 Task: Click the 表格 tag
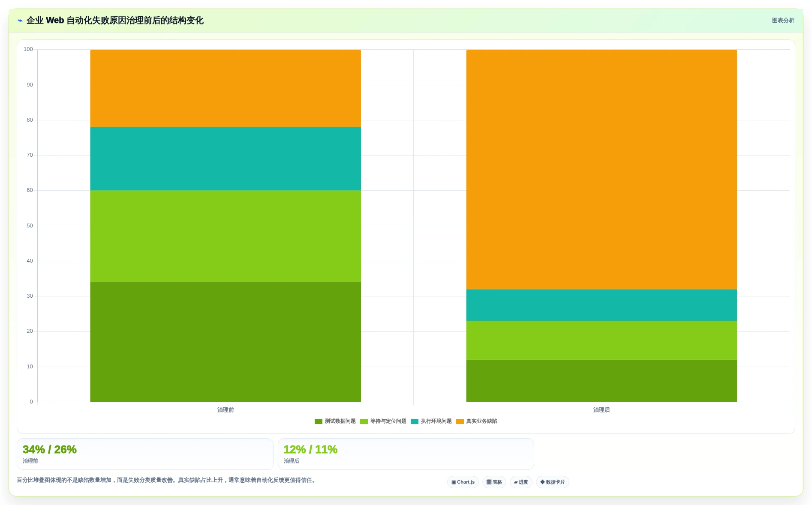pyautogui.click(x=494, y=482)
